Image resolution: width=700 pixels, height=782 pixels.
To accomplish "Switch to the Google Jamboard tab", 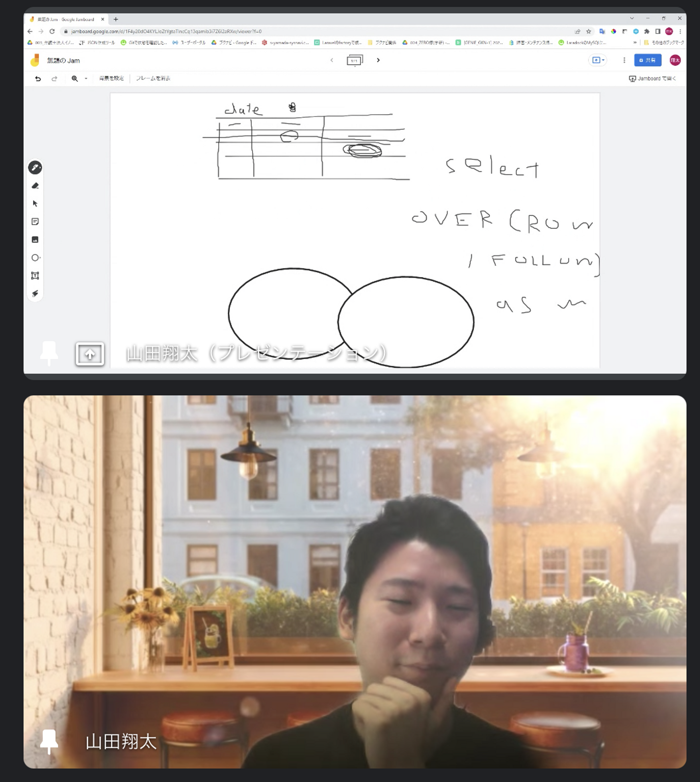I will click(x=67, y=19).
